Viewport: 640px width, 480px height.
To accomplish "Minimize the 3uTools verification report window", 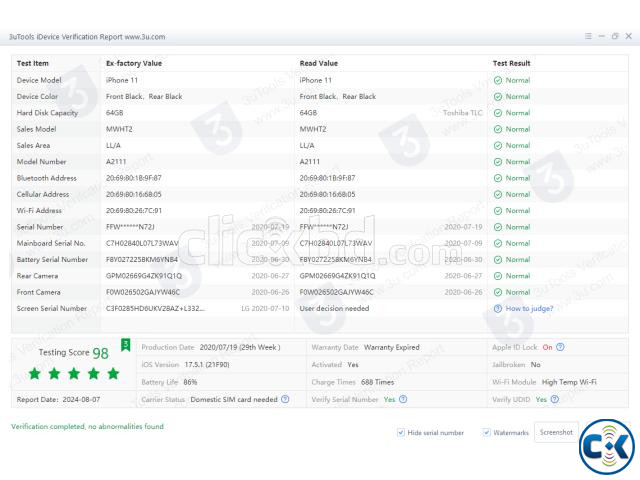I will click(x=602, y=36).
